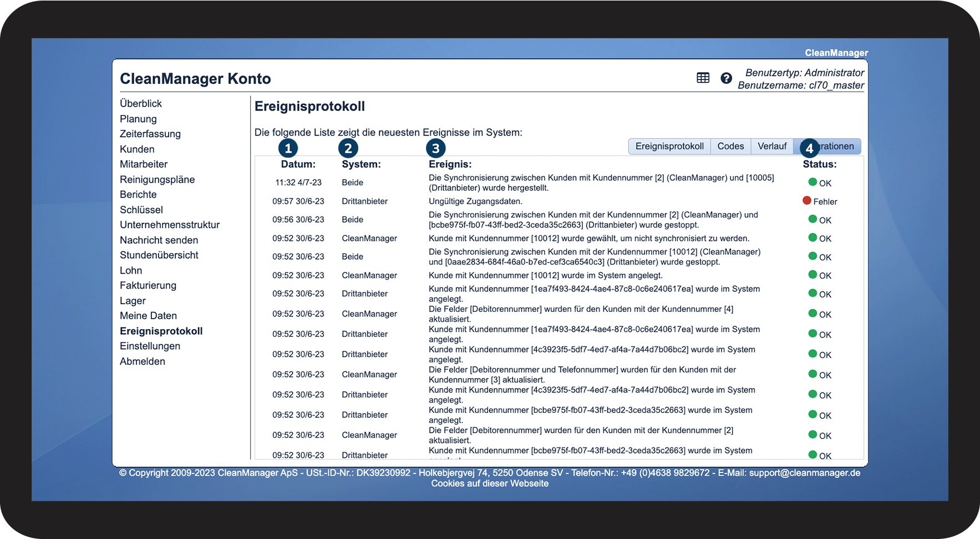Click the table grid icon in the header

point(703,78)
